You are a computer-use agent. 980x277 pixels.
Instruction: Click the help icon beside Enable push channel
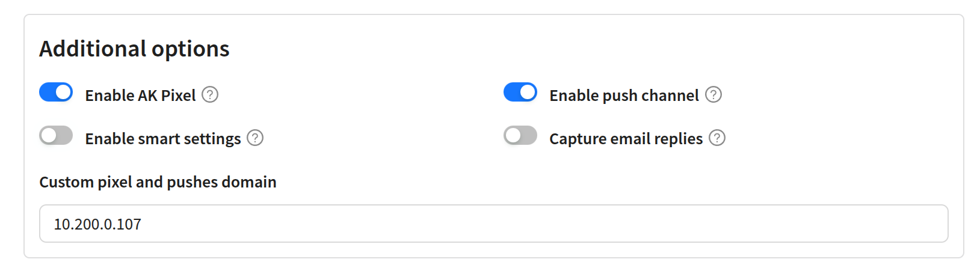(713, 95)
